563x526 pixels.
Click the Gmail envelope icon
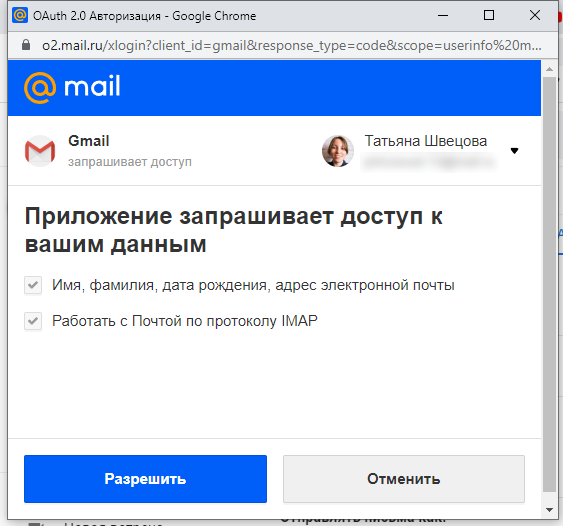point(40,151)
